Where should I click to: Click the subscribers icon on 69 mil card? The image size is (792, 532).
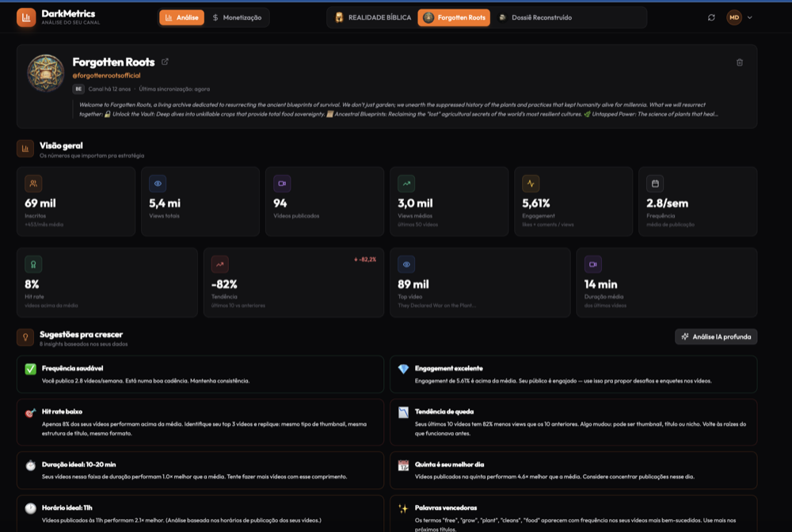coord(33,184)
